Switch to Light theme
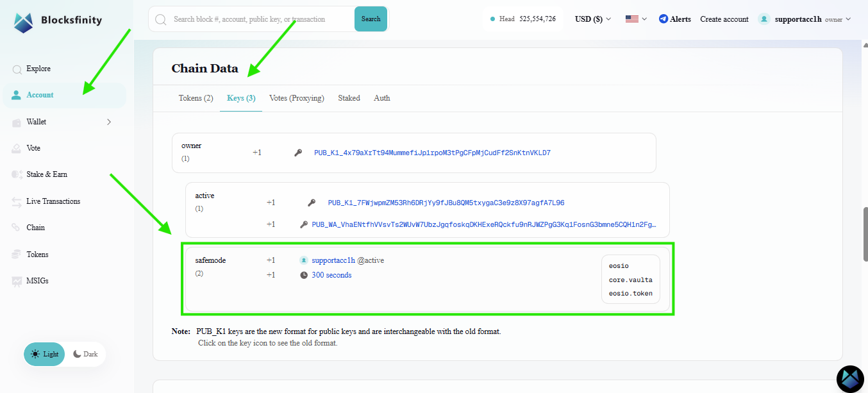The image size is (868, 393). click(x=44, y=354)
